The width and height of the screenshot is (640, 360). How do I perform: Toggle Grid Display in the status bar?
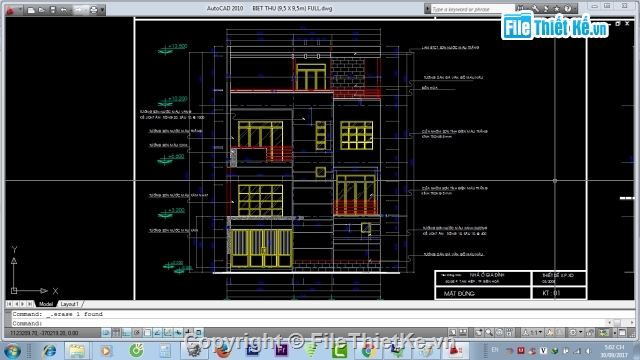coord(116,333)
